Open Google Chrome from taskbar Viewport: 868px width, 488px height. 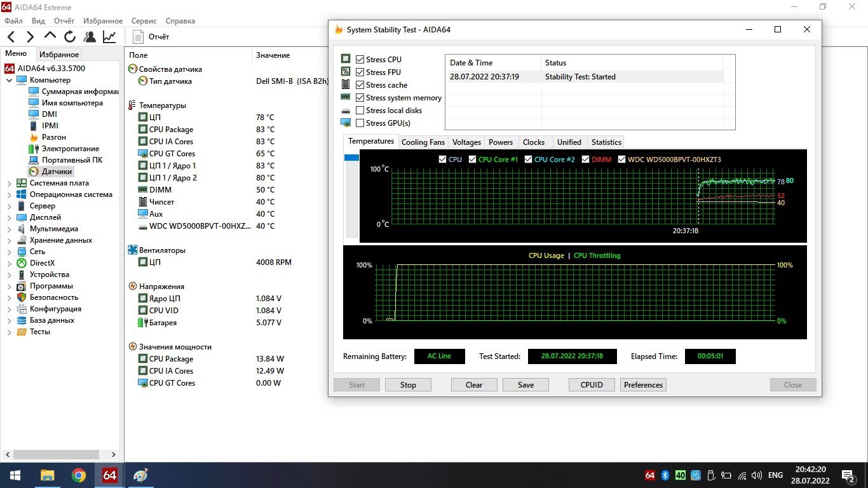pyautogui.click(x=79, y=475)
